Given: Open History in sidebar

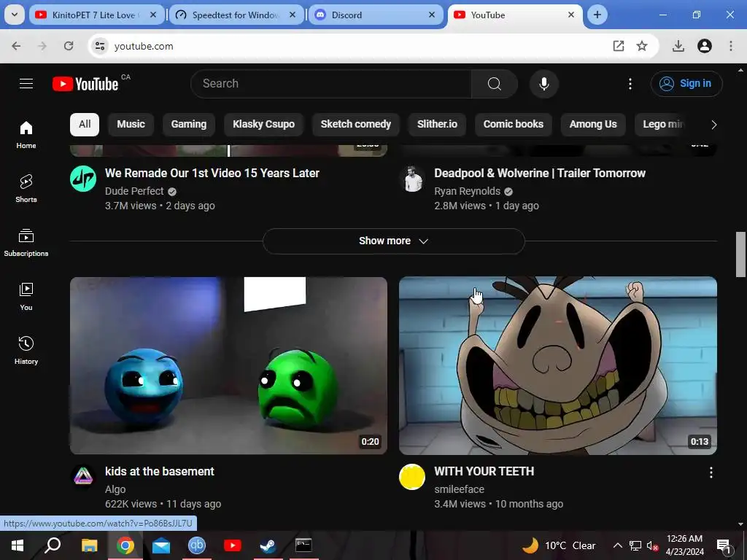Looking at the screenshot, I should pyautogui.click(x=26, y=350).
